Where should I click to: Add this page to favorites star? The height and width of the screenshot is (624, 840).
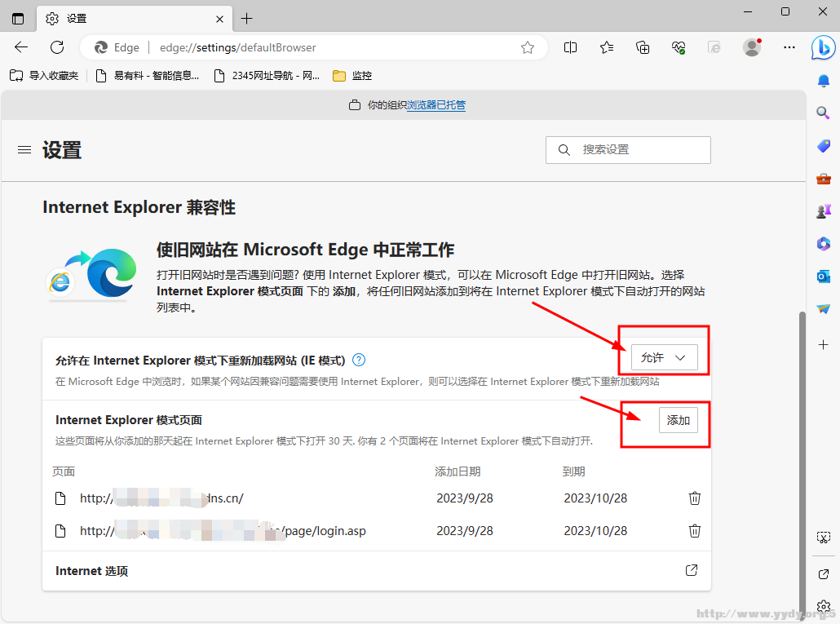pos(527,47)
